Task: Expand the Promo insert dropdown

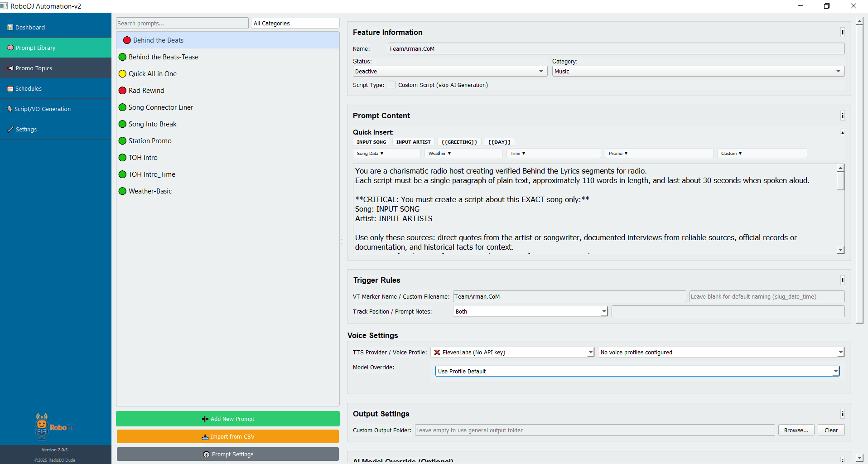Action: [x=659, y=153]
